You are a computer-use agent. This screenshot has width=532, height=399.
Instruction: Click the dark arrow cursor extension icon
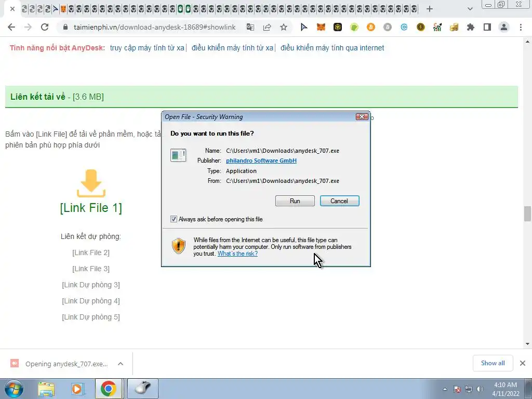coord(303,27)
